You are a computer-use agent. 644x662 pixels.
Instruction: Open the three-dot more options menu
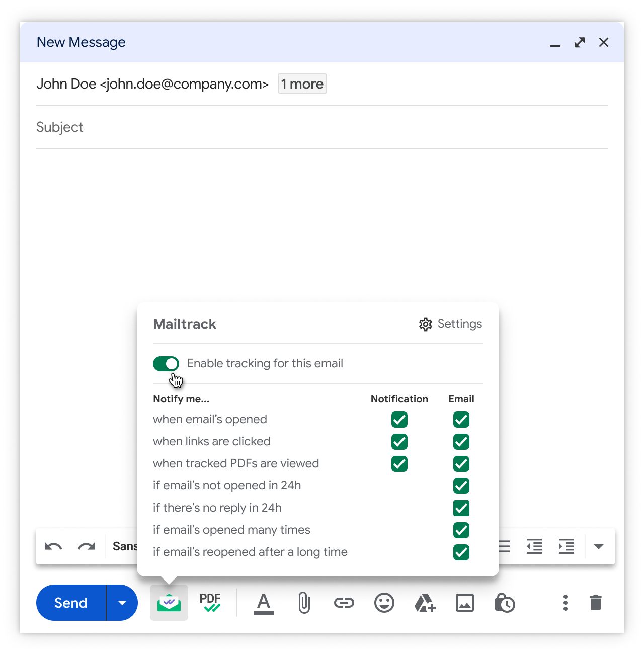566,603
